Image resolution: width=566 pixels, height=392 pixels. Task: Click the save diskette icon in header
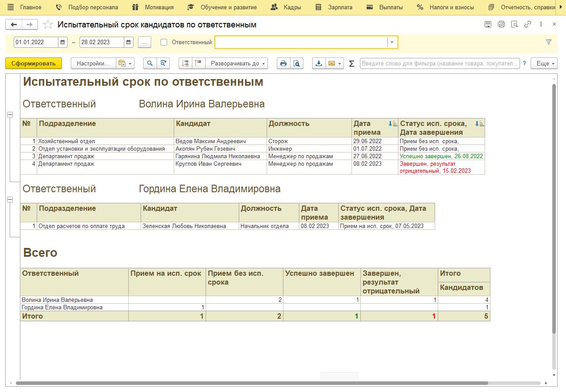488,24
